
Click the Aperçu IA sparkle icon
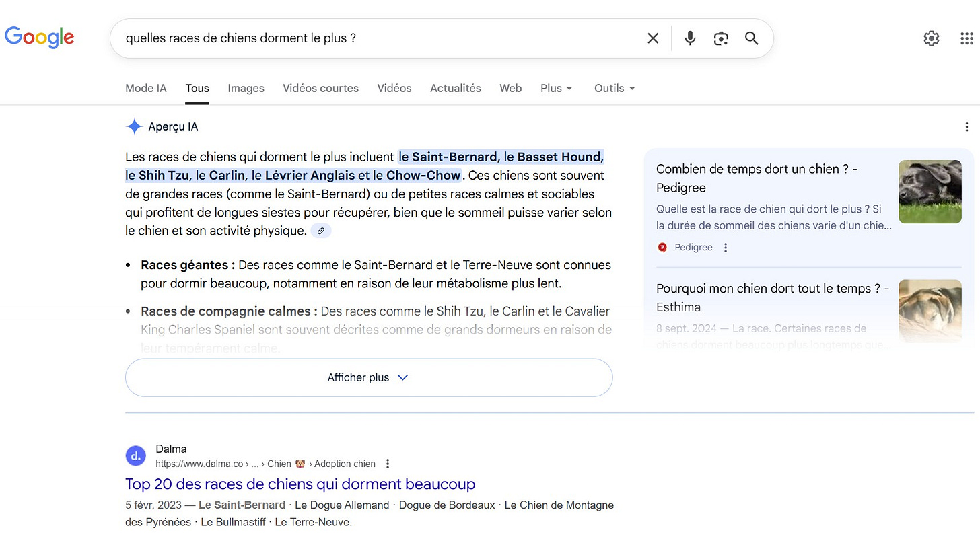pyautogui.click(x=135, y=126)
